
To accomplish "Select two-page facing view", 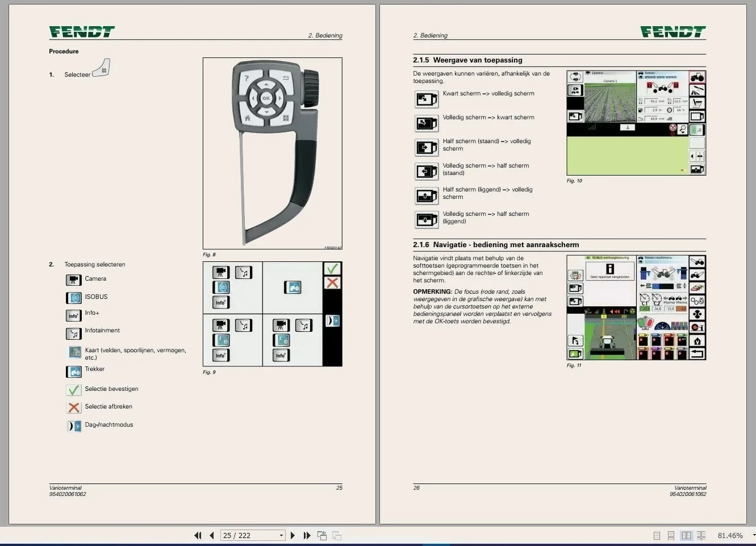I will click(x=686, y=535).
